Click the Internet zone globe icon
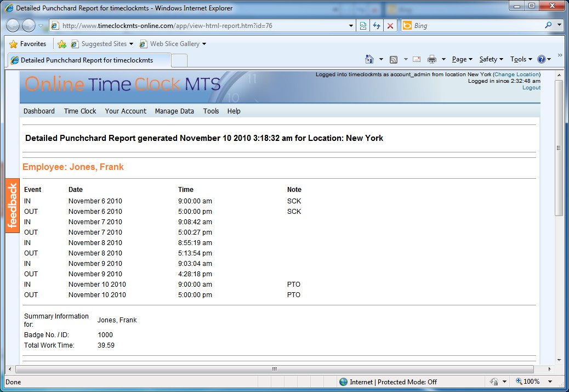 (x=343, y=382)
